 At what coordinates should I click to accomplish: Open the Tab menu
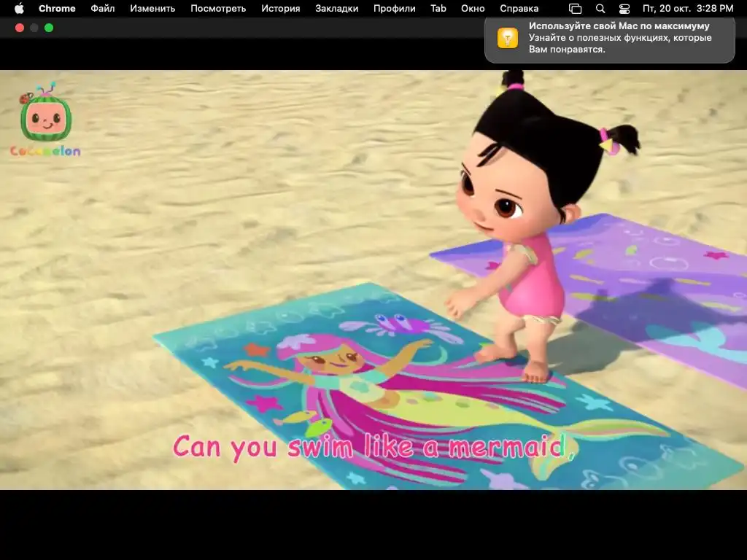(x=438, y=9)
